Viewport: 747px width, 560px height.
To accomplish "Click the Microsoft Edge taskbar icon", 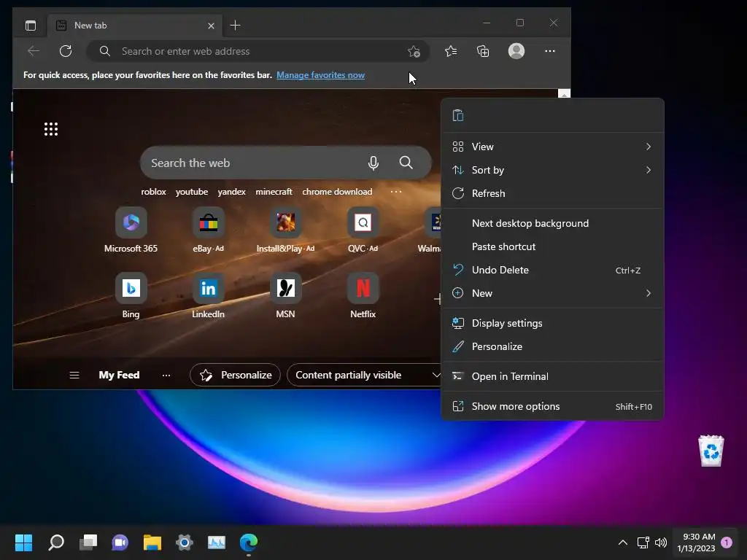I will pyautogui.click(x=249, y=542).
